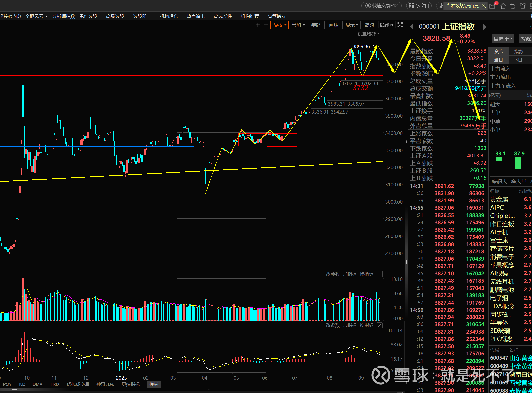Screen dimensions: 532x393
Task: Switch to KD indicator tab
Action: (22, 384)
